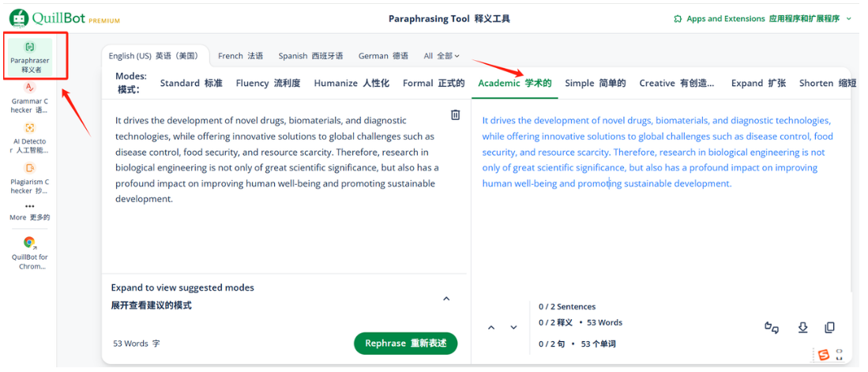Delete input text with trash icon

coord(455,115)
